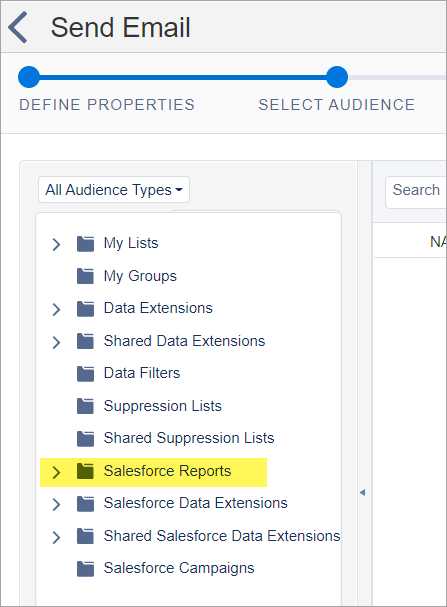The width and height of the screenshot is (447, 607).
Task: Click the Shared Suppression Lists folder icon
Action: coord(86,439)
